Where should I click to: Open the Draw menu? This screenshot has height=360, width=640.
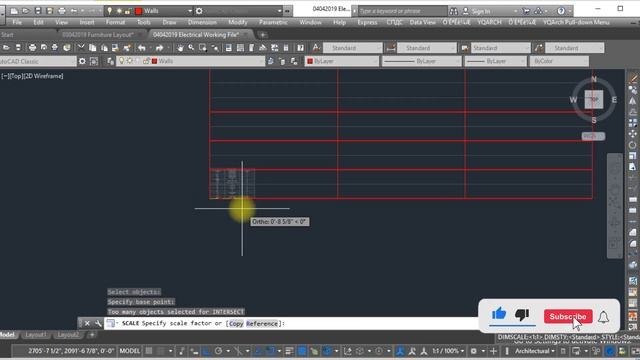point(169,22)
